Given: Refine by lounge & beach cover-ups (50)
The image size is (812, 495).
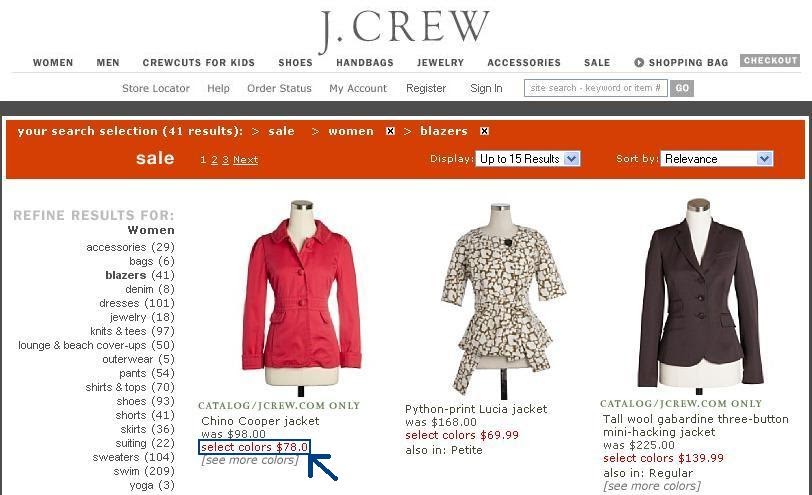Looking at the screenshot, I should pos(96,345).
